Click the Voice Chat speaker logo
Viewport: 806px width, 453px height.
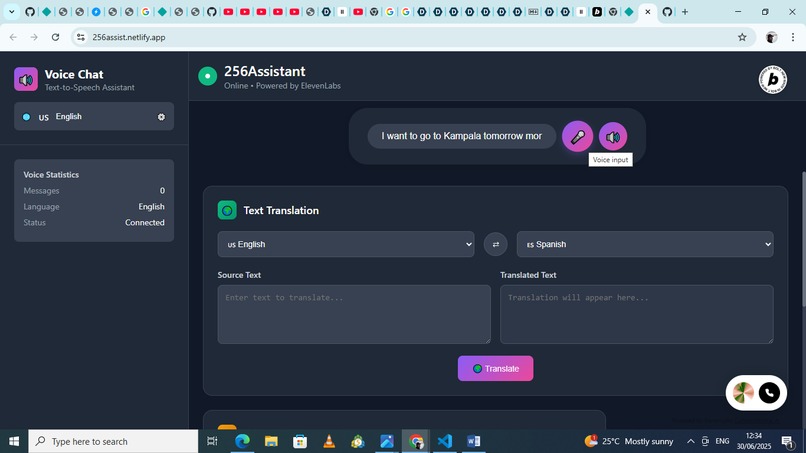pos(26,79)
